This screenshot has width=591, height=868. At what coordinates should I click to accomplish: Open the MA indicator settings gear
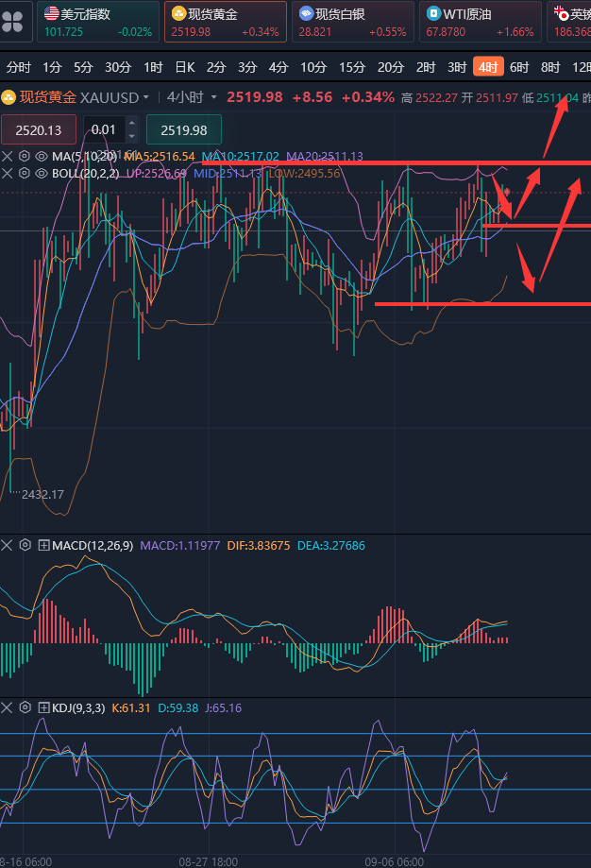tap(25, 156)
